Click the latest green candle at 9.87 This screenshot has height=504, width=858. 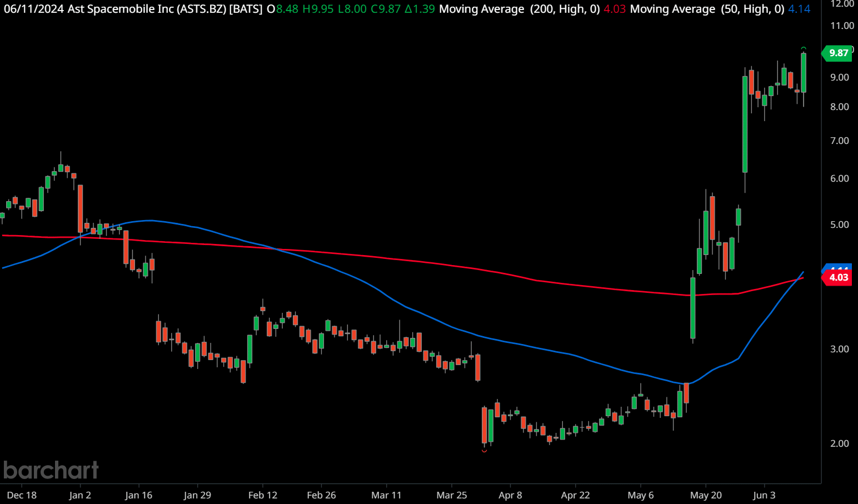pyautogui.click(x=804, y=73)
